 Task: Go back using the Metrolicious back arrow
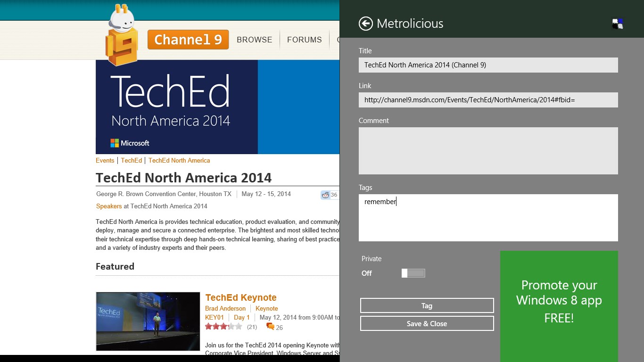[x=365, y=24]
